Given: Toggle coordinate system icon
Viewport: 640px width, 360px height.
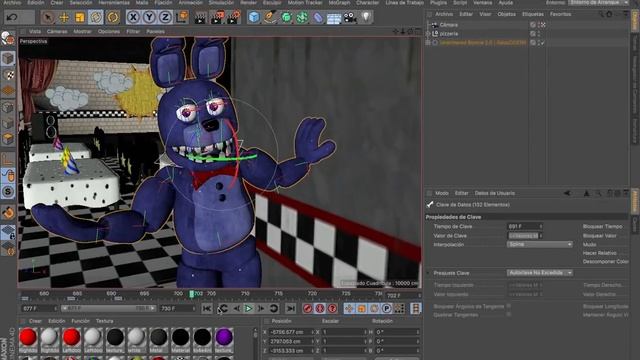Looking at the screenshot, I should point(182,17).
